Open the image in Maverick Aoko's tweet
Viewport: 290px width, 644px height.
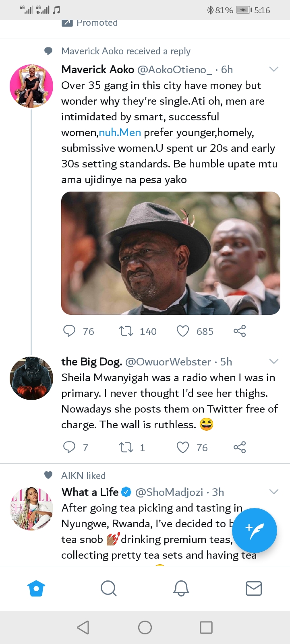coord(170,253)
